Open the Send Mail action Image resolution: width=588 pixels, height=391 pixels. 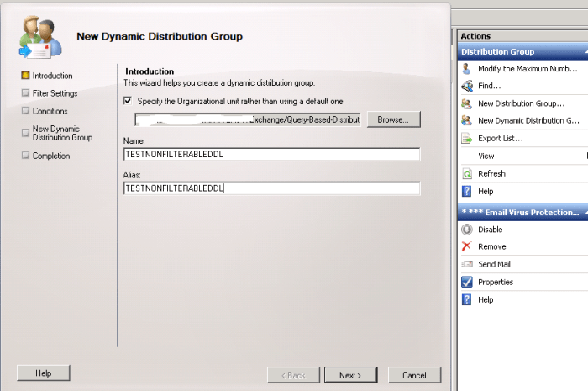(x=494, y=264)
